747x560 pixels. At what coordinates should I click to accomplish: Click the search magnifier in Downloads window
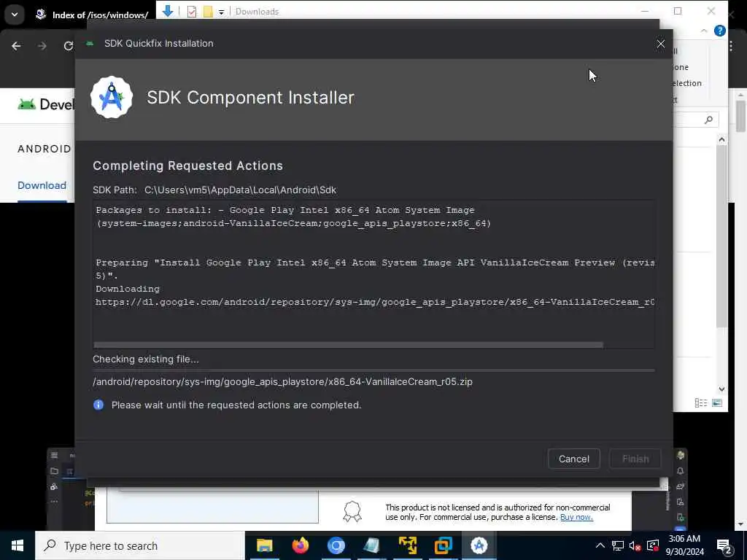pos(709,120)
